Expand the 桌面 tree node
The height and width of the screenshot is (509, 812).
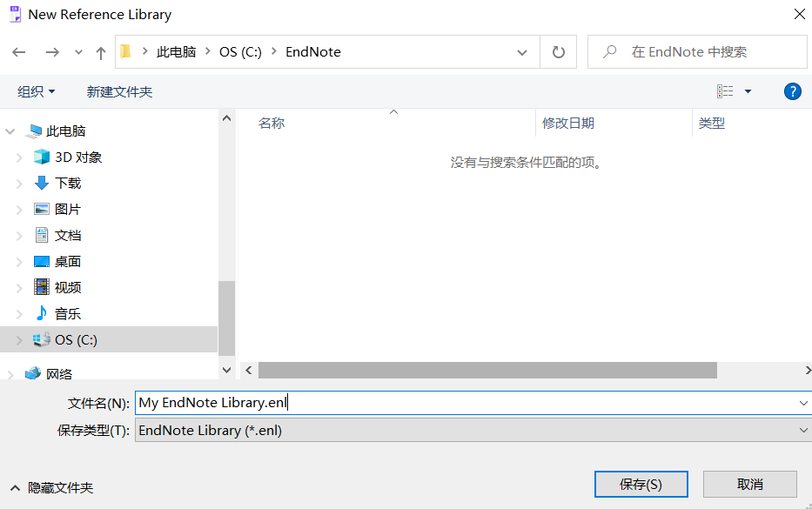[19, 262]
